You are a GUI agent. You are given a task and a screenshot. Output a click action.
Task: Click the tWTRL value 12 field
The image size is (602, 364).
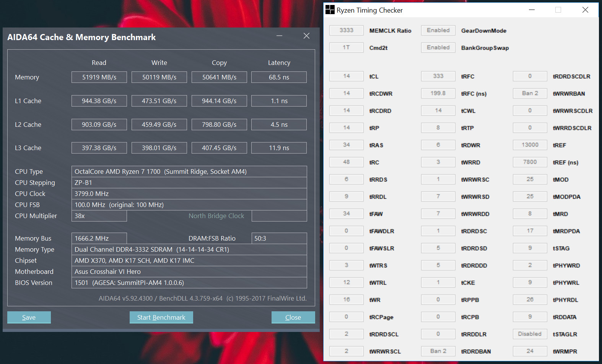[347, 282]
